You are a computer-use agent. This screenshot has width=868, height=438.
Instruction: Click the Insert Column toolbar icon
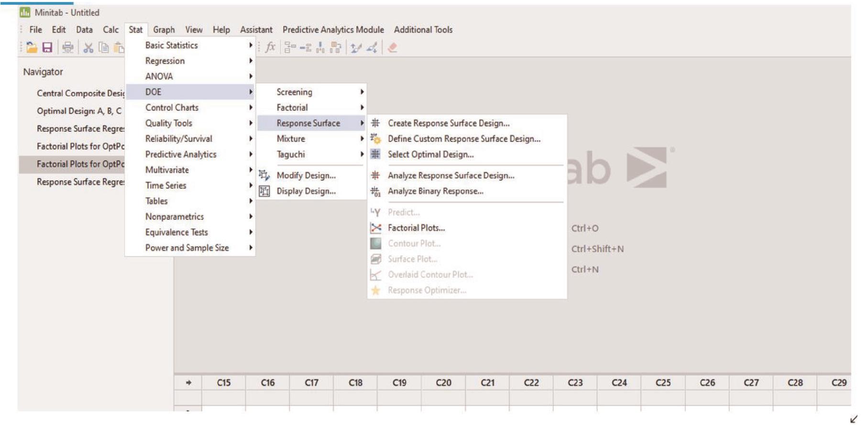coord(320,47)
